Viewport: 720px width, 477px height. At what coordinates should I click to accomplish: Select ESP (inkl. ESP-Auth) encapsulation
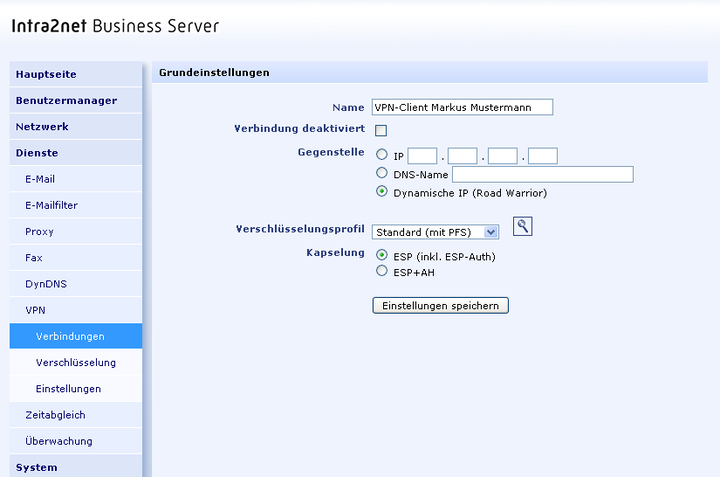(382, 255)
